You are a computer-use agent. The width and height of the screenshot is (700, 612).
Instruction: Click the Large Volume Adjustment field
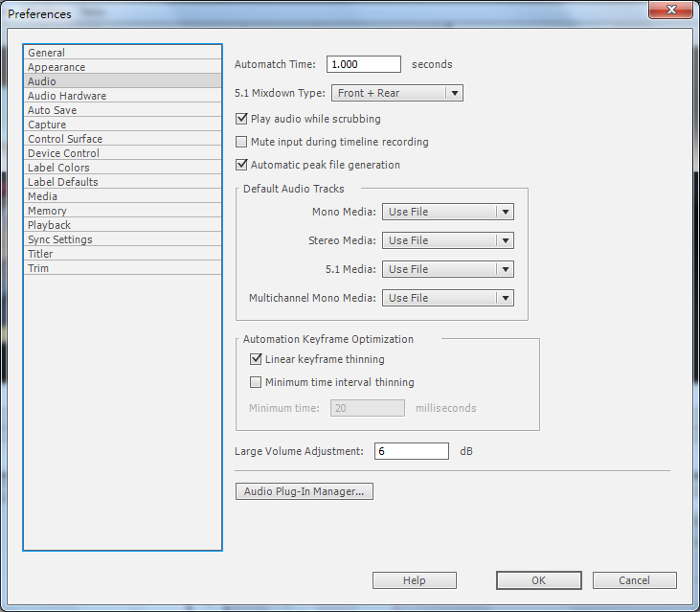[x=411, y=451]
